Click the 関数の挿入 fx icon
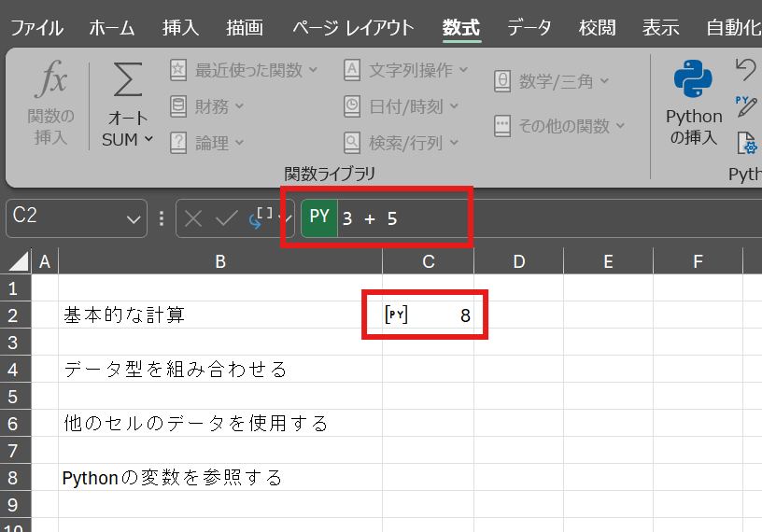This screenshot has width=762, height=532. click(50, 84)
